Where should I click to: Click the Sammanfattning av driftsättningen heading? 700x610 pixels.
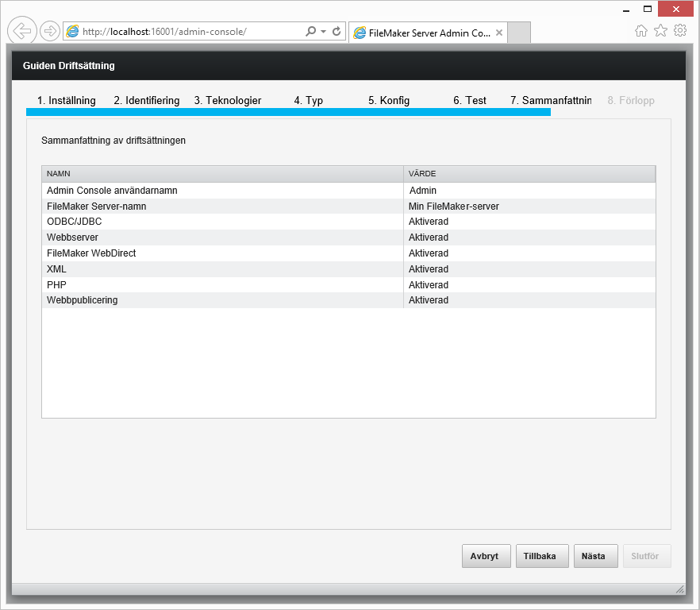113,141
